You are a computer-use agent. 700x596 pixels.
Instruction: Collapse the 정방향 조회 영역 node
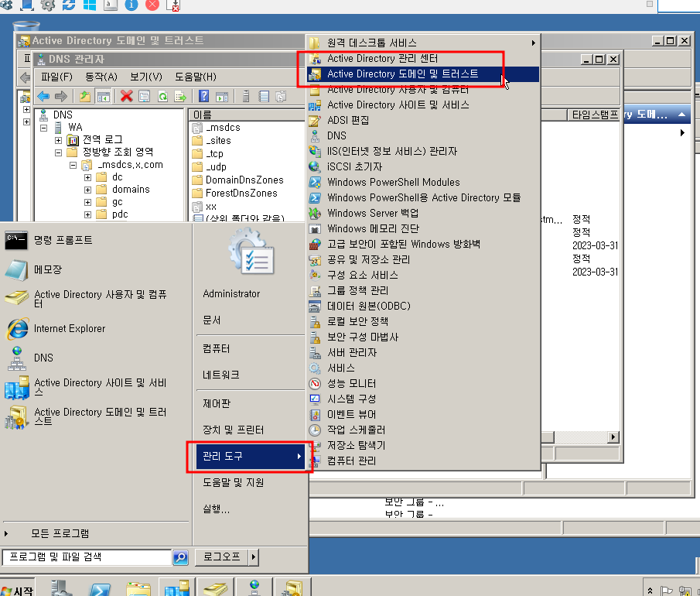coord(59,152)
